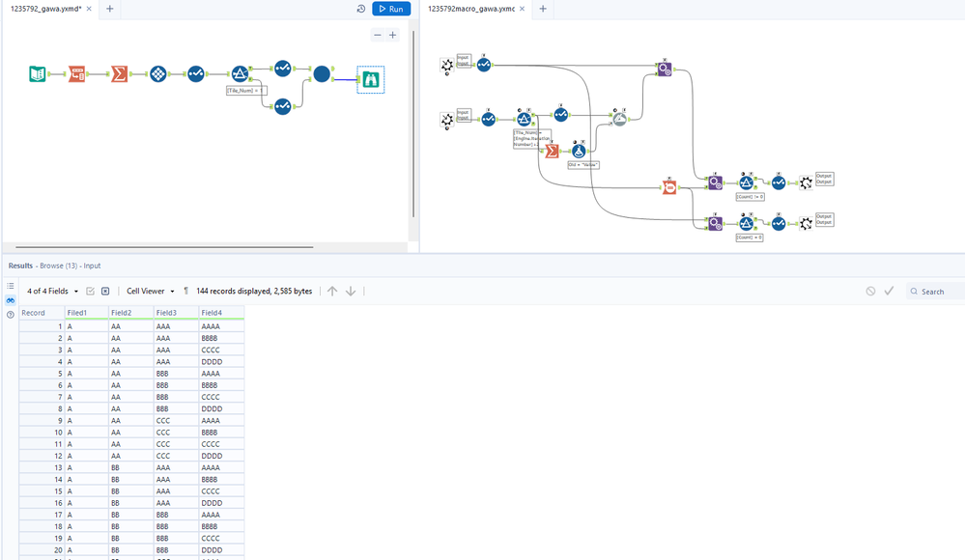The width and height of the screenshot is (965, 560).
Task: Click the left canvas vertical scrollbar
Action: (x=413, y=123)
